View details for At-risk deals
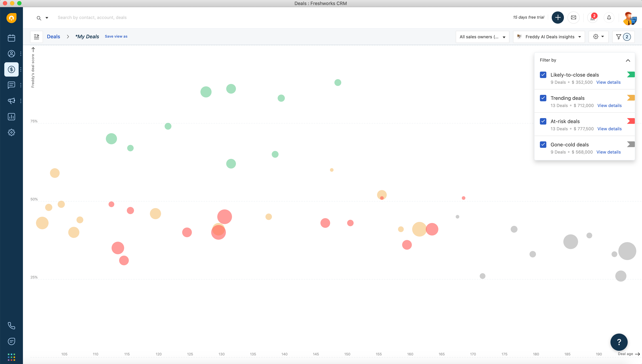642x364 pixels. pyautogui.click(x=609, y=129)
